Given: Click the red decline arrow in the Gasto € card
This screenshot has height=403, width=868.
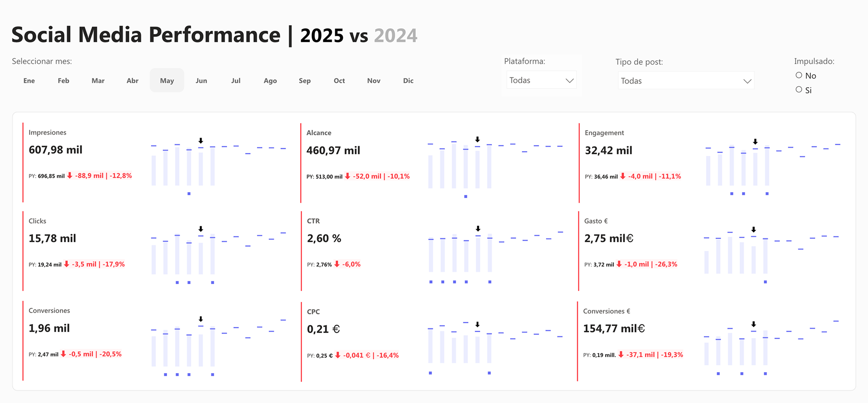Looking at the screenshot, I should (x=619, y=264).
